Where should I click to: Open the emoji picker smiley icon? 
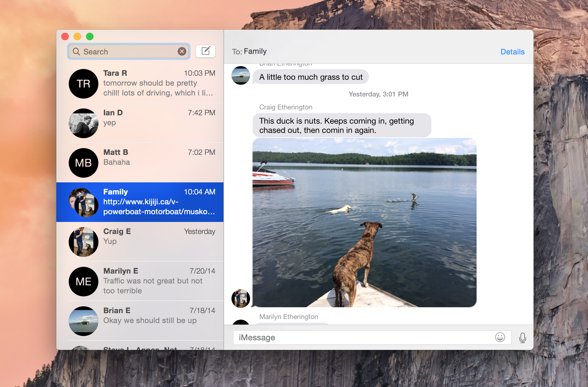(x=500, y=337)
